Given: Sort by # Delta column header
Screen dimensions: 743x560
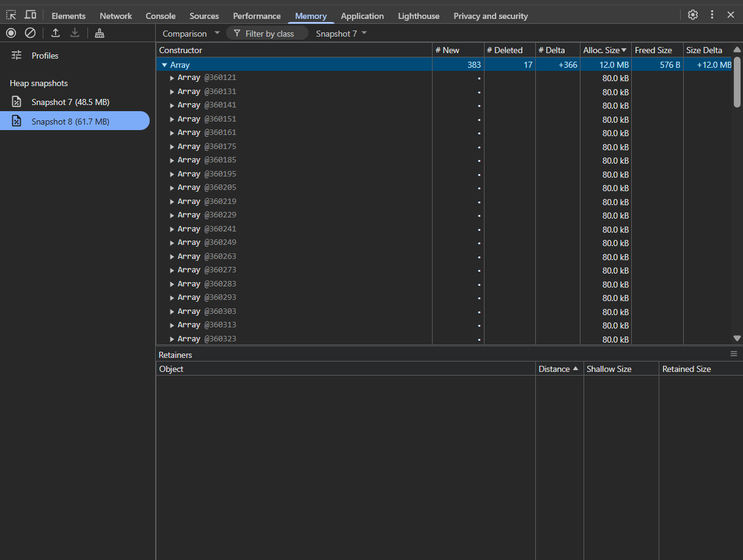Looking at the screenshot, I should pos(558,50).
